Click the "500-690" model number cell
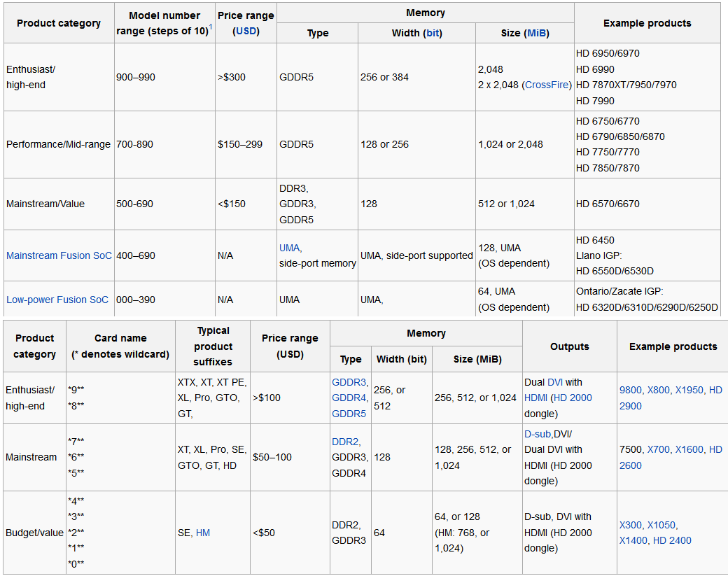728x576 pixels. pyautogui.click(x=164, y=204)
